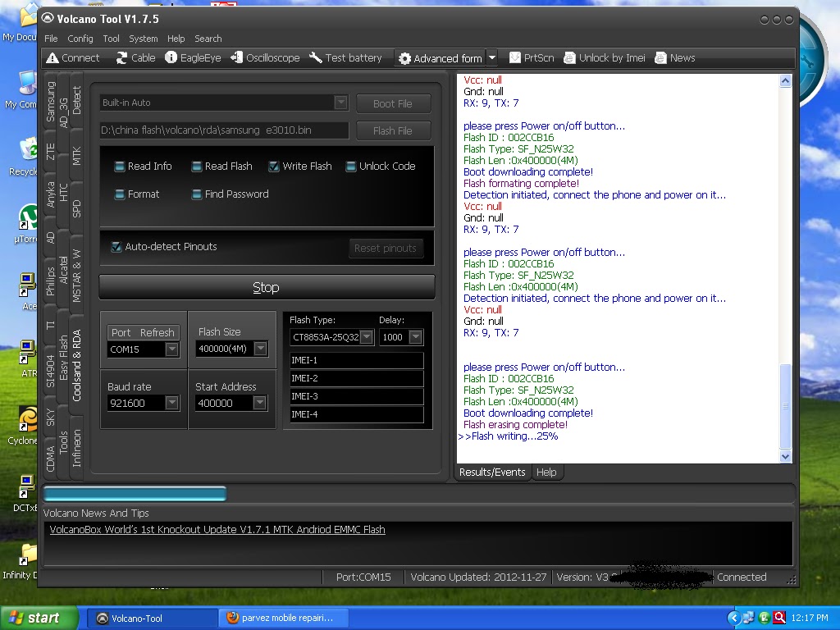The image size is (840, 630).
Task: Open Flash Type CT8853A-25Q32 dropdown
Action: click(367, 337)
